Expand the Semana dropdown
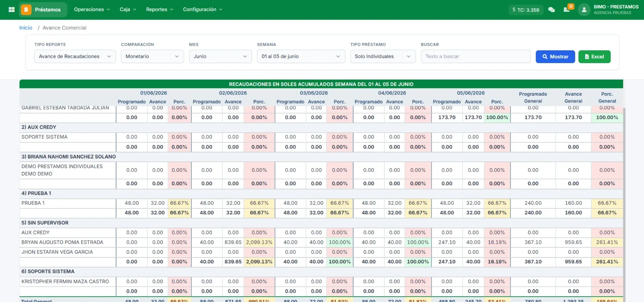 pos(301,56)
